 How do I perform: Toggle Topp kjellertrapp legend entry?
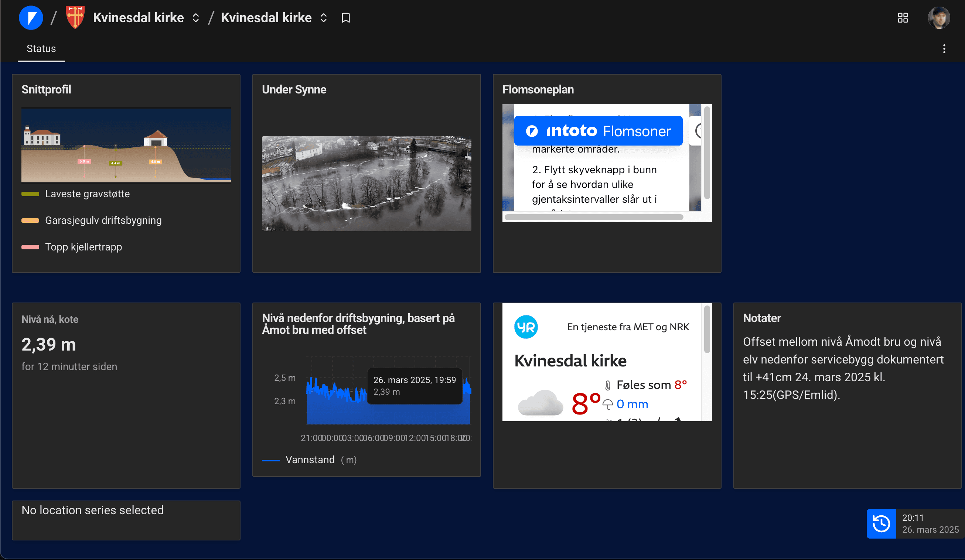tap(83, 247)
